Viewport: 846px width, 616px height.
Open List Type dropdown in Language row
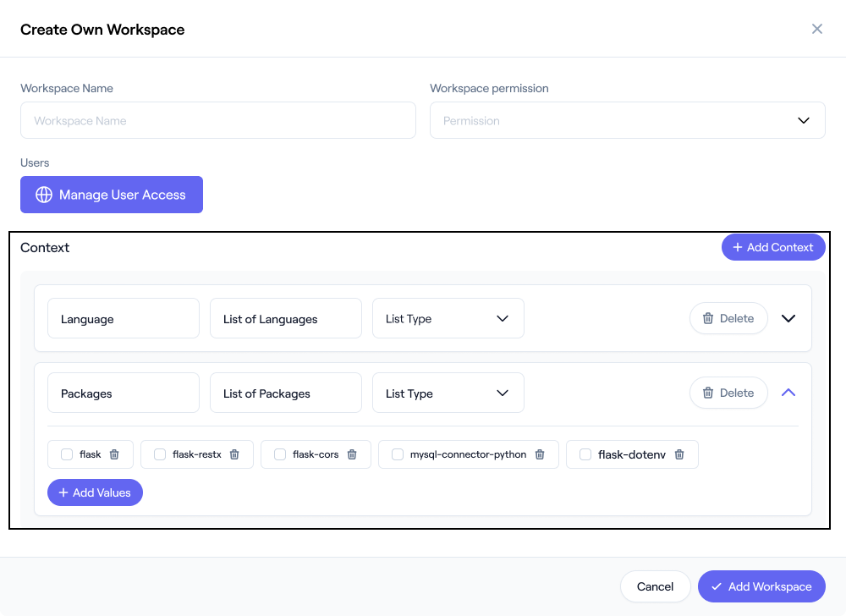click(x=448, y=319)
